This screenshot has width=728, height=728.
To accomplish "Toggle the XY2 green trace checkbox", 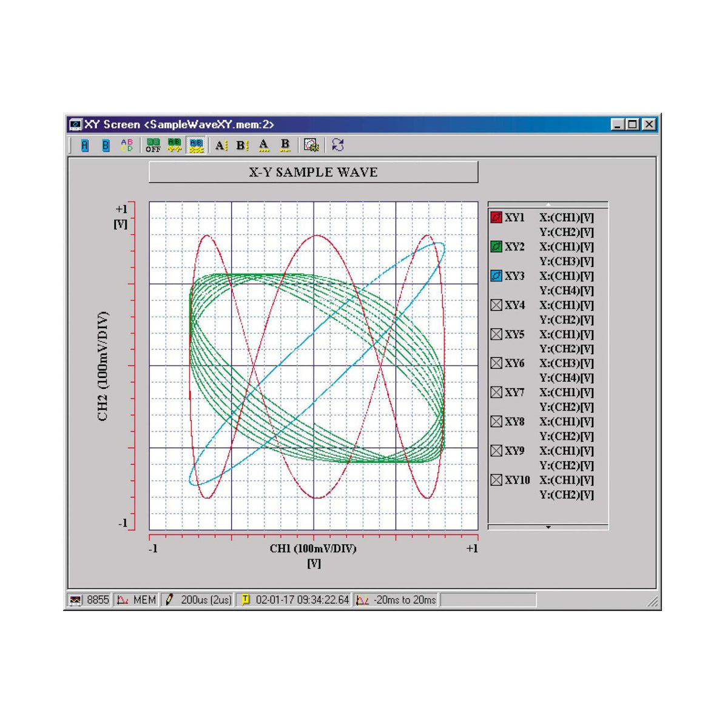I will [x=496, y=246].
